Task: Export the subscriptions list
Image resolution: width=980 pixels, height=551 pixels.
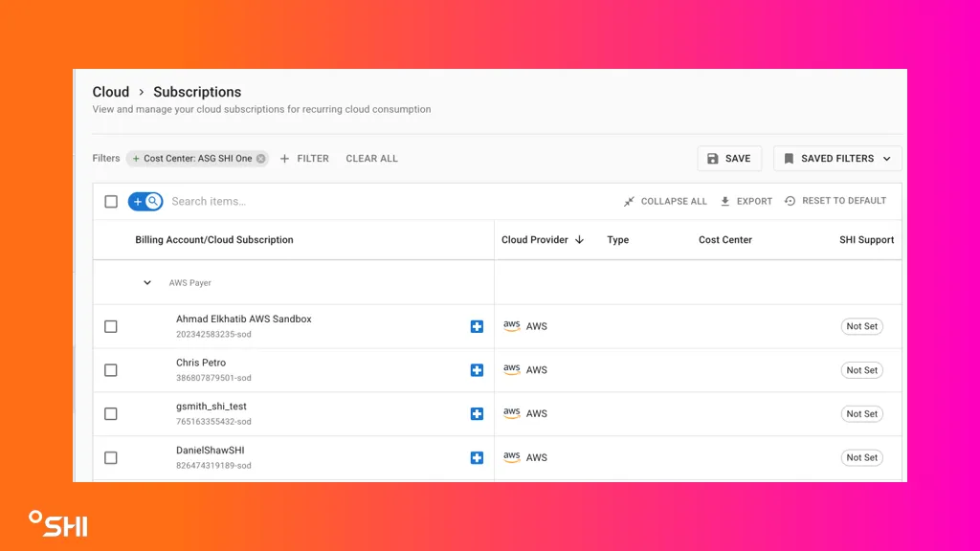Action: (746, 201)
